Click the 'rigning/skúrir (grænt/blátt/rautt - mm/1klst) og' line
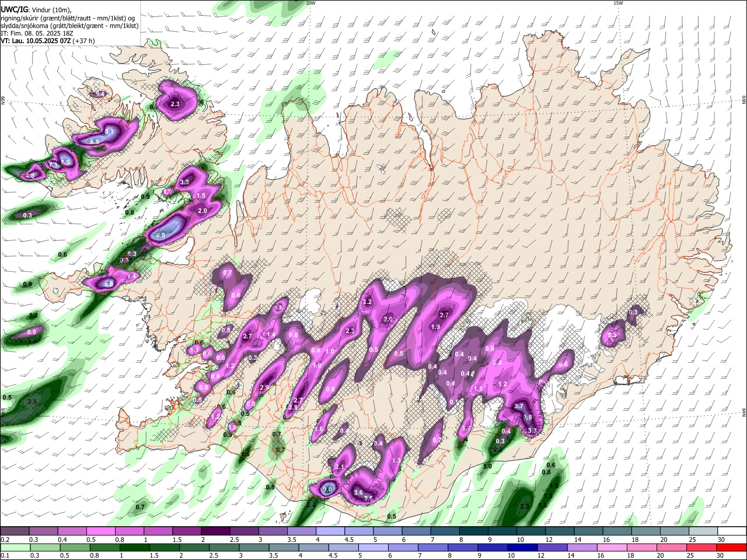Viewport: 747px width, 560px height. [68, 18]
